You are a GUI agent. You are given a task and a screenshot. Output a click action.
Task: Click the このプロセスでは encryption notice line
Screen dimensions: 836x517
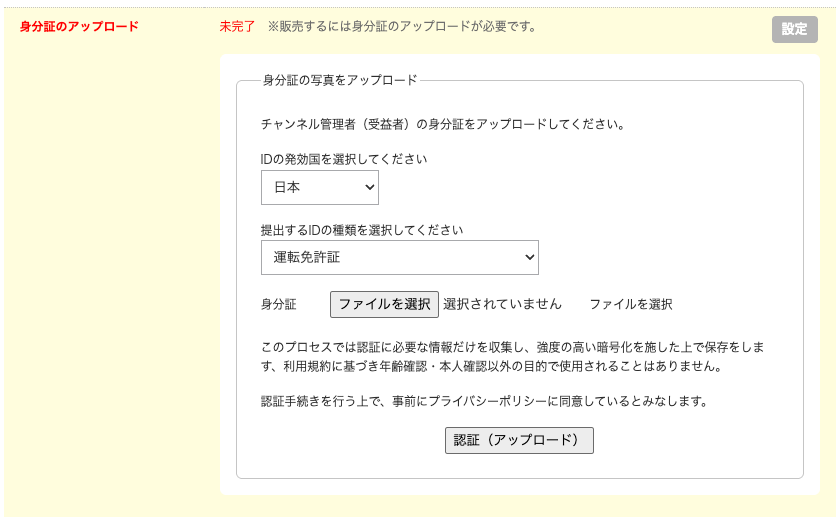tap(512, 347)
